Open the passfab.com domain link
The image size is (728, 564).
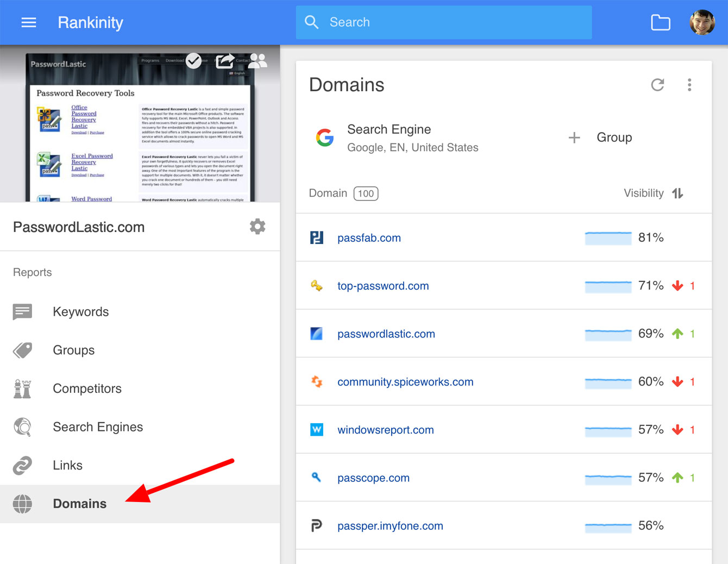tap(369, 238)
